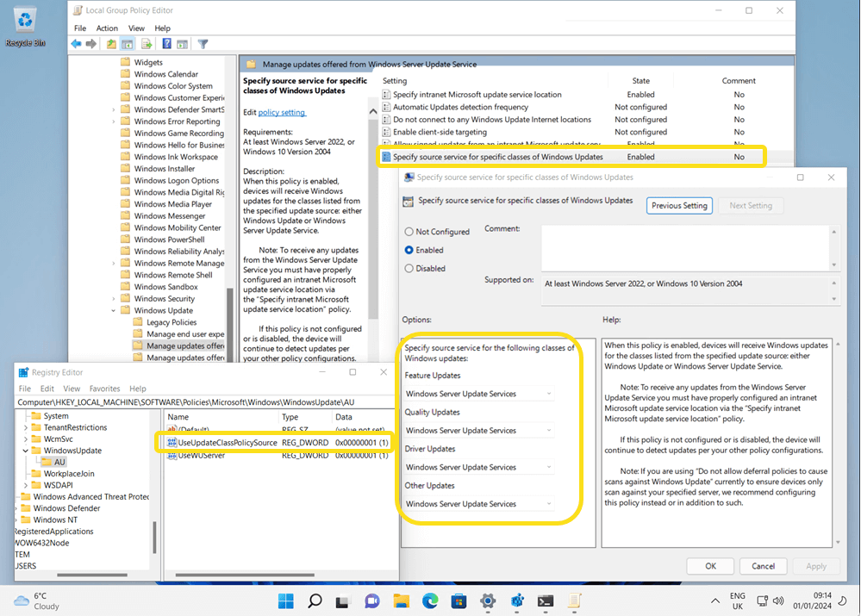
Task: Select the Not Configured radio button
Action: pyautogui.click(x=409, y=232)
